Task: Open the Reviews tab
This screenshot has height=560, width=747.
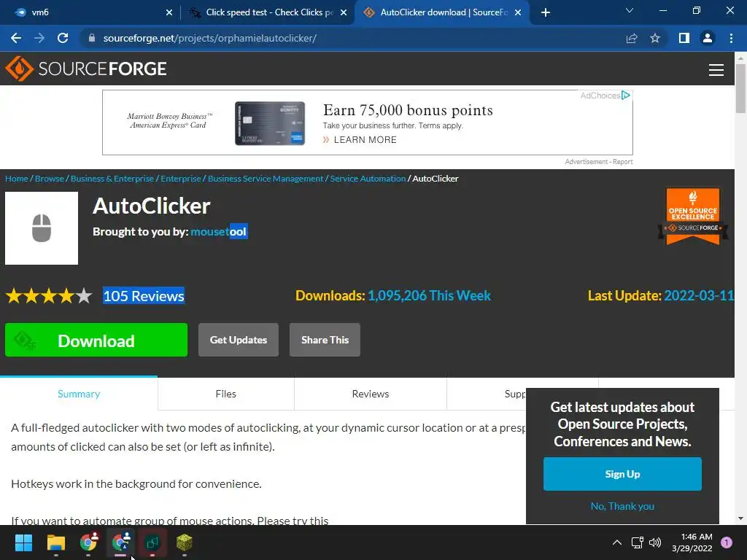Action: click(x=370, y=394)
